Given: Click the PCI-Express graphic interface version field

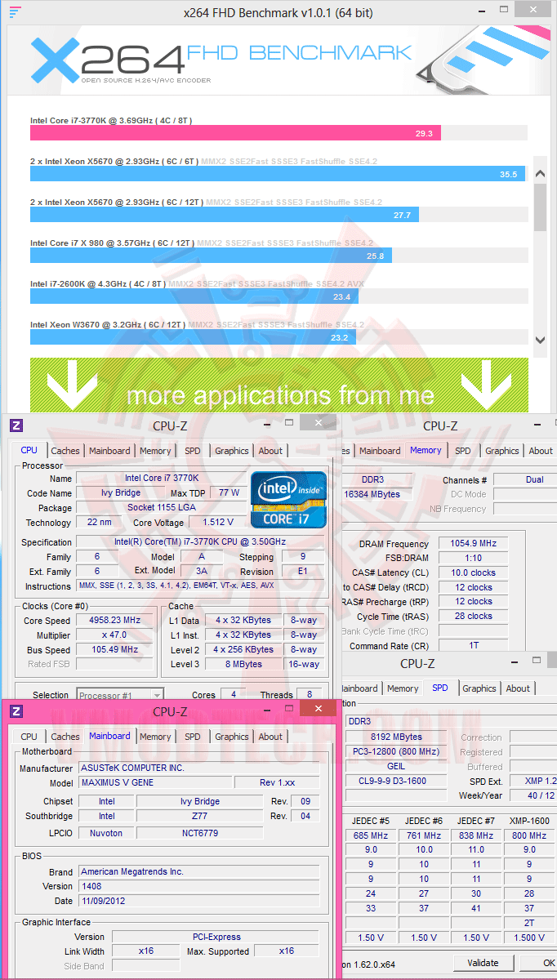Looking at the screenshot, I should pyautogui.click(x=215, y=937).
